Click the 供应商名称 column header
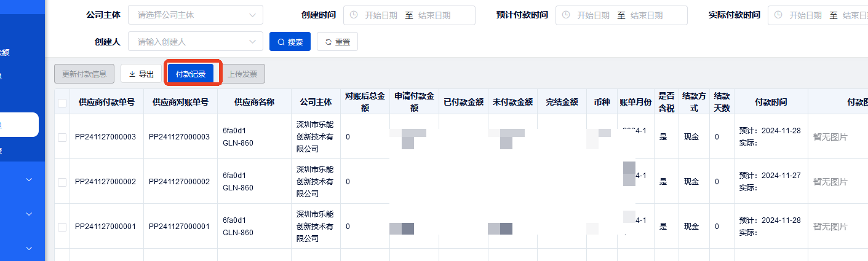The width and height of the screenshot is (868, 261). [x=254, y=103]
